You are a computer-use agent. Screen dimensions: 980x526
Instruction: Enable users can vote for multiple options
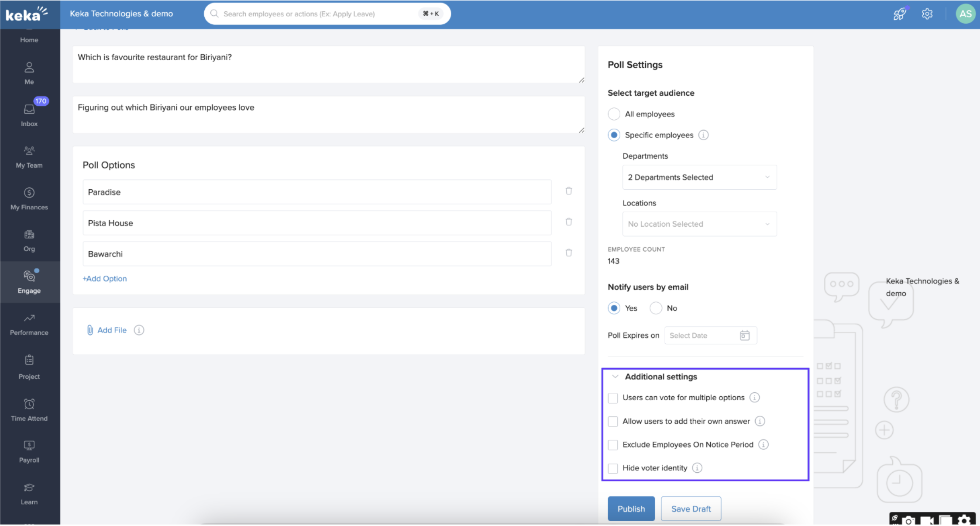(x=613, y=398)
